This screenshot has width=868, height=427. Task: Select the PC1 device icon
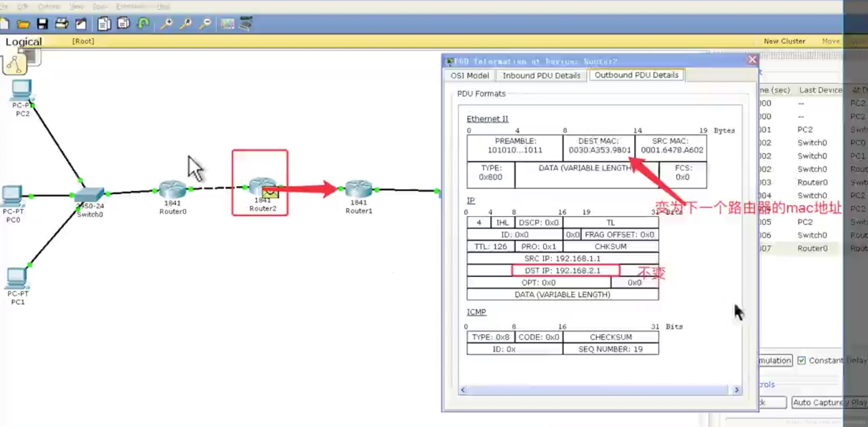click(17, 278)
